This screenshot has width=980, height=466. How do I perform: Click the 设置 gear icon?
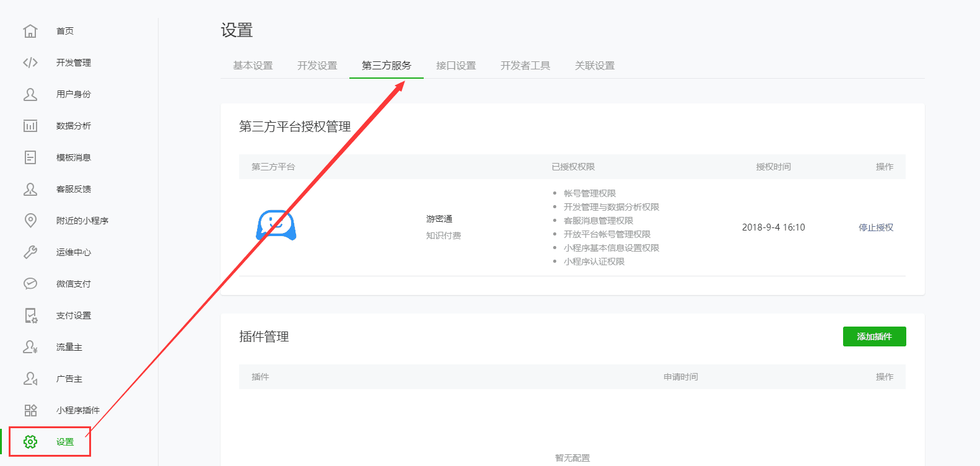point(30,442)
